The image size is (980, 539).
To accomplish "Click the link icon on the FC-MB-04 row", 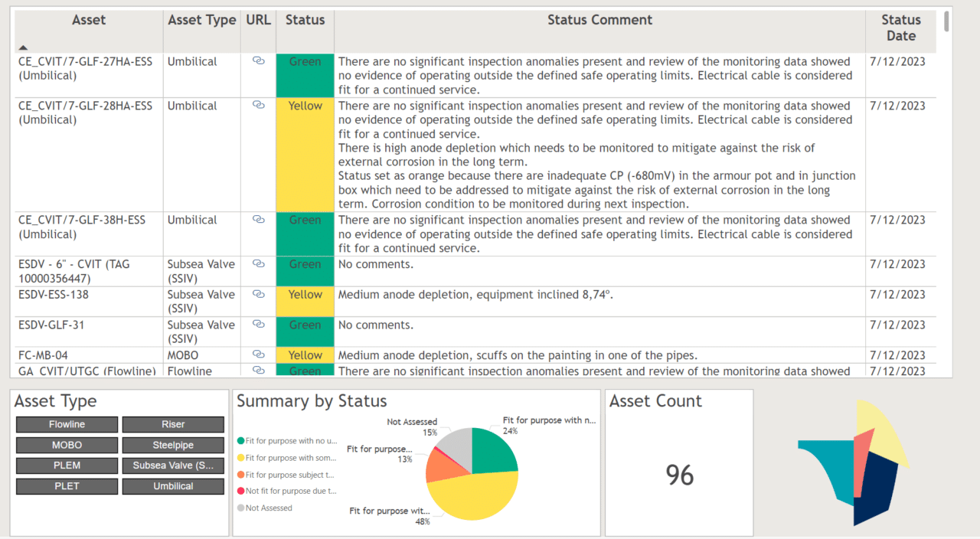I will (x=258, y=353).
